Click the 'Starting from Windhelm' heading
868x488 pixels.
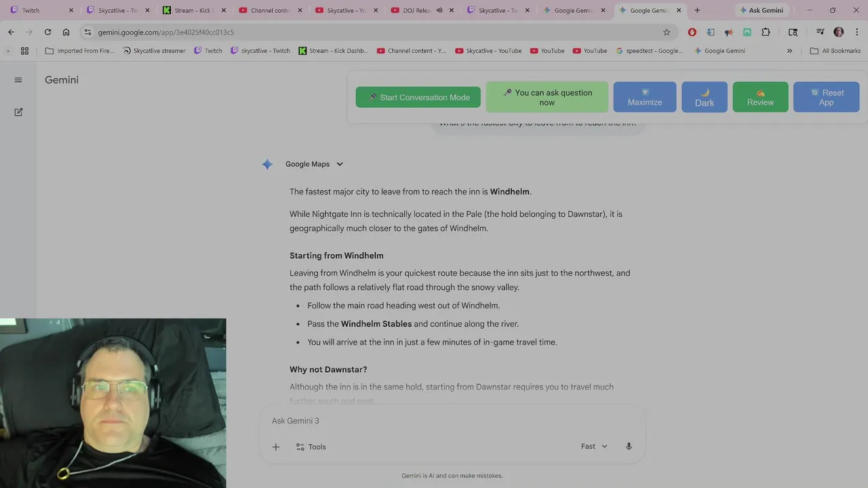point(336,256)
